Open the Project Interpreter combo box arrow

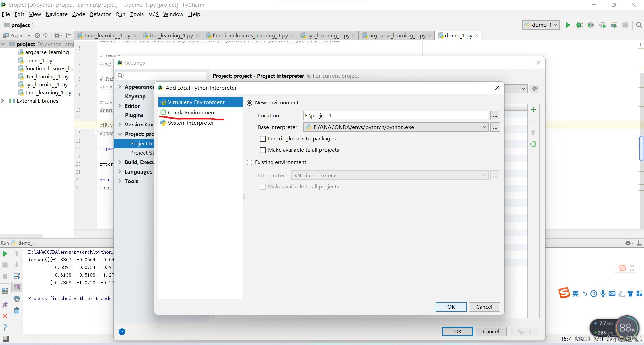(523, 89)
